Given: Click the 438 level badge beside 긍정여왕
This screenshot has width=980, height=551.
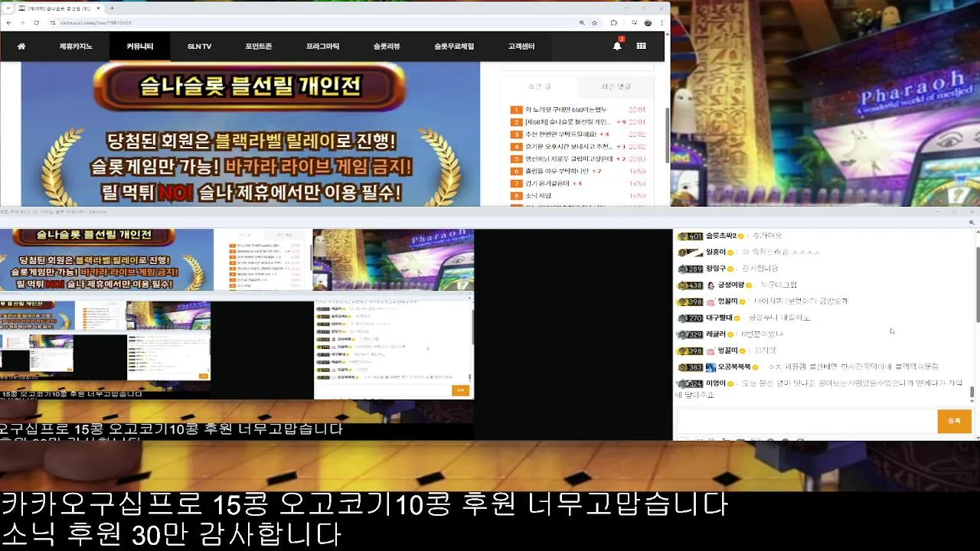Looking at the screenshot, I should coord(691,285).
